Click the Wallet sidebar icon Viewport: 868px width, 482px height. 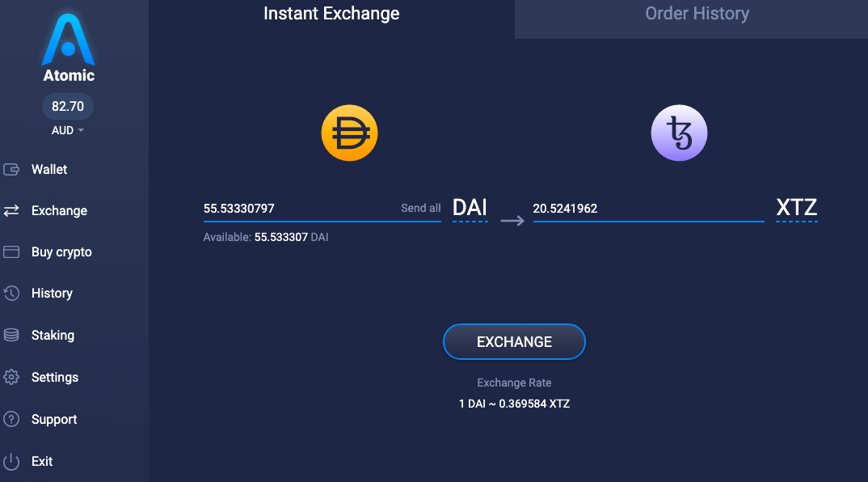(11, 170)
